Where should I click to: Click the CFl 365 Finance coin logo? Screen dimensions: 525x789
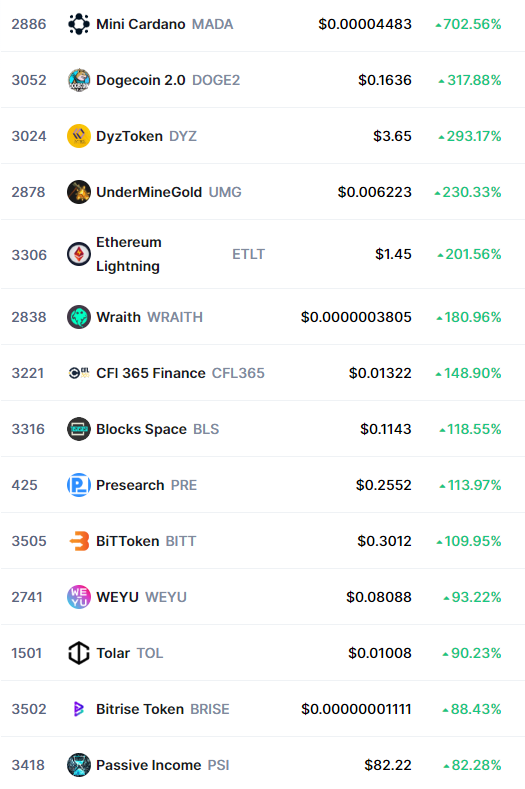(79, 373)
